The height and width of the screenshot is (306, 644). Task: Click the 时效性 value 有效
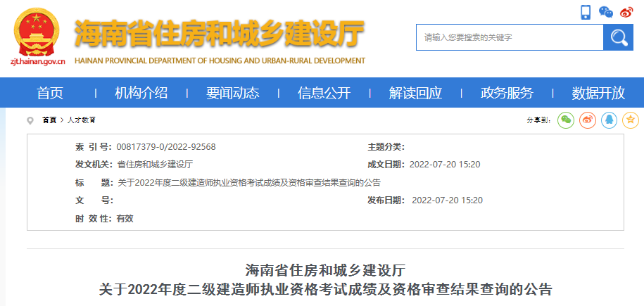(125, 219)
